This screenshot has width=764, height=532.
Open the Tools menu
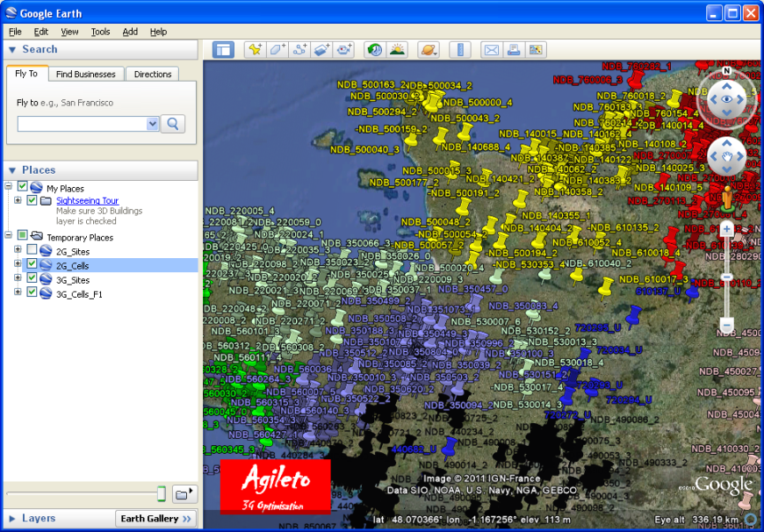pos(100,32)
